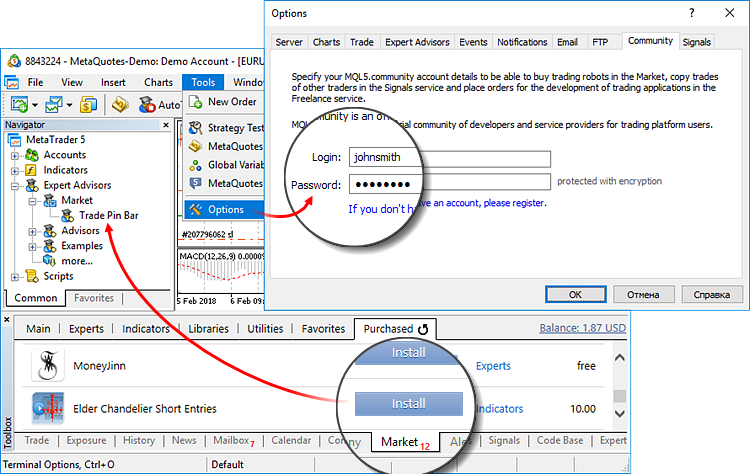Close the Navigator panel with its X
The width and height of the screenshot is (750, 474).
click(166, 125)
